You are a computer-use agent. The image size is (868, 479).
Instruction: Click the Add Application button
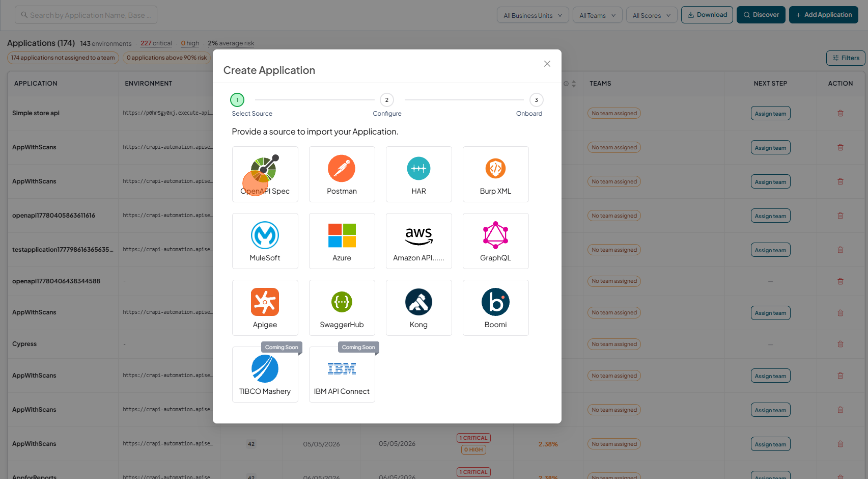(x=824, y=15)
